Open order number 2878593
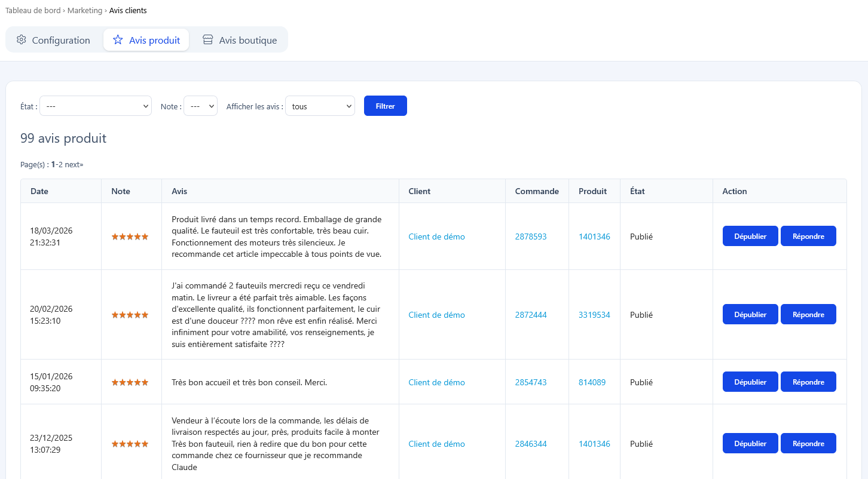This screenshot has width=868, height=479. pyautogui.click(x=531, y=237)
